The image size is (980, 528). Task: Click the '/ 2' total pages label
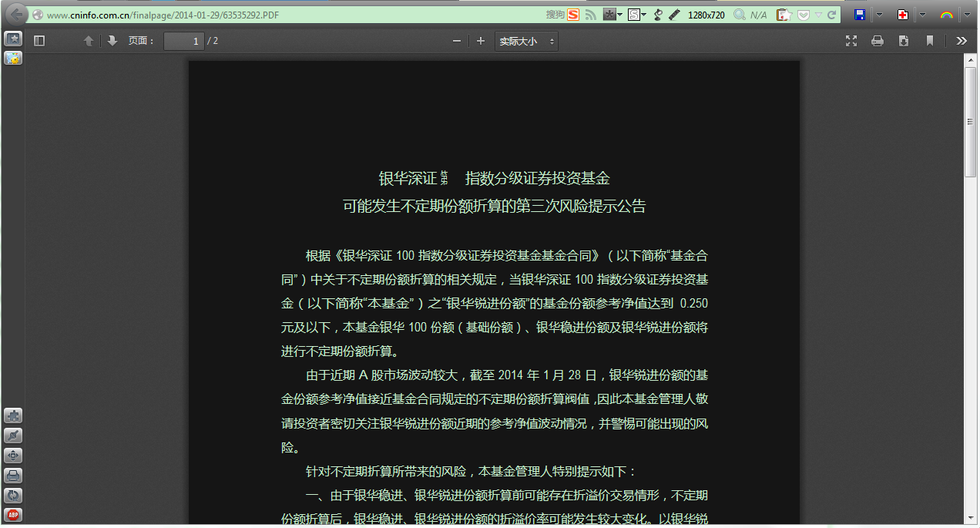pos(213,41)
